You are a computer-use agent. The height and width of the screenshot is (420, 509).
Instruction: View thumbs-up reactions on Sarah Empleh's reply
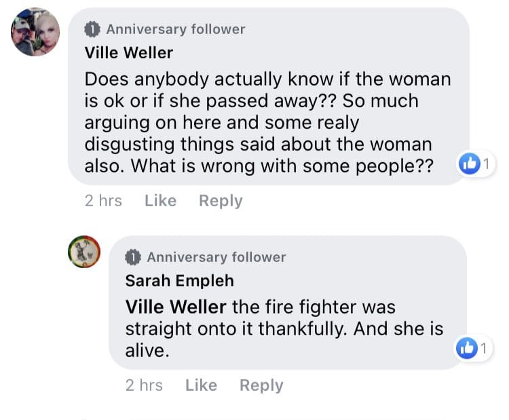(x=467, y=348)
